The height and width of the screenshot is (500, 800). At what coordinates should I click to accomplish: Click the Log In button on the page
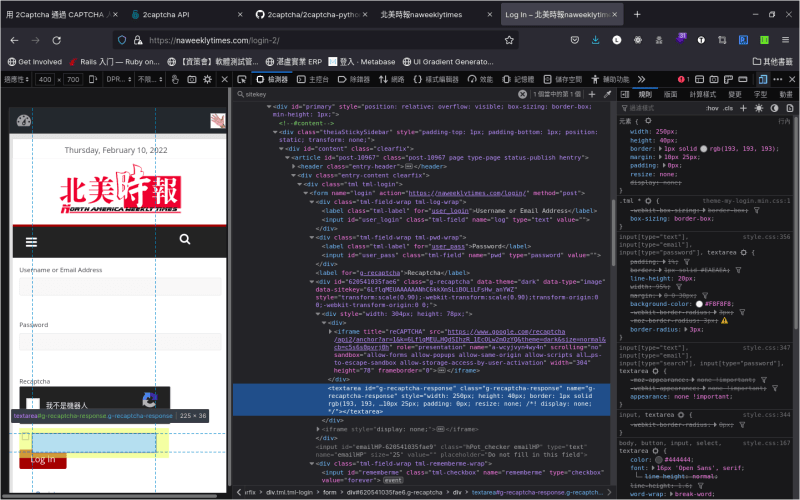[43, 460]
